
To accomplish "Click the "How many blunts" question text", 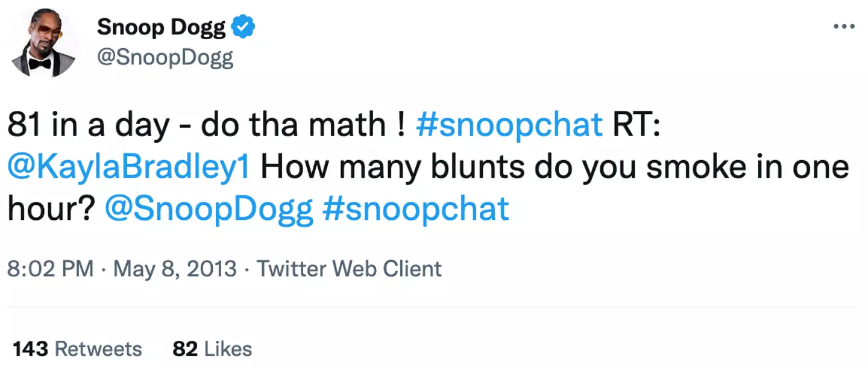I will point(385,167).
